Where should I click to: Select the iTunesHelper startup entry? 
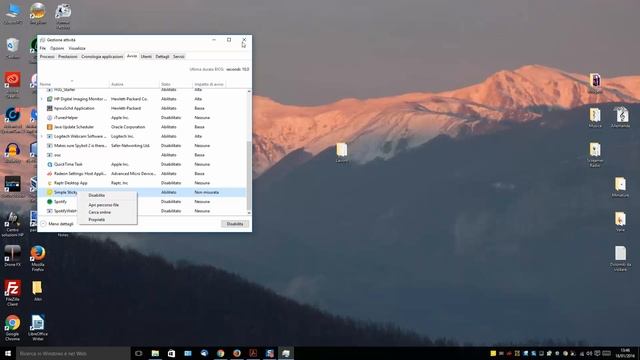142,118
